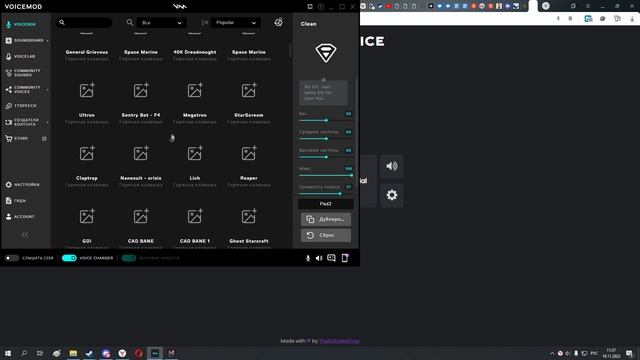The height and width of the screenshot is (360, 640).
Task: Click the sort order icon beside Popular
Action: pyautogui.click(x=204, y=23)
